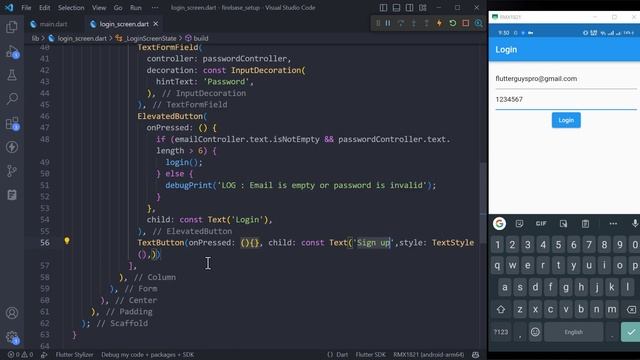Tap the backspace key on phone keyboard
The image size is (640, 360).
[631, 309]
